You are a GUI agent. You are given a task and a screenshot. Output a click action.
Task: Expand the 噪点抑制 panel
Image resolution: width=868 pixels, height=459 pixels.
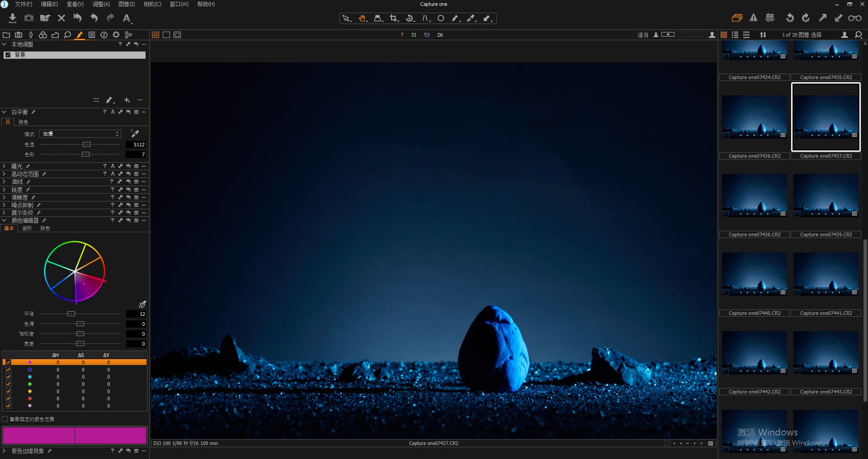(x=4, y=205)
